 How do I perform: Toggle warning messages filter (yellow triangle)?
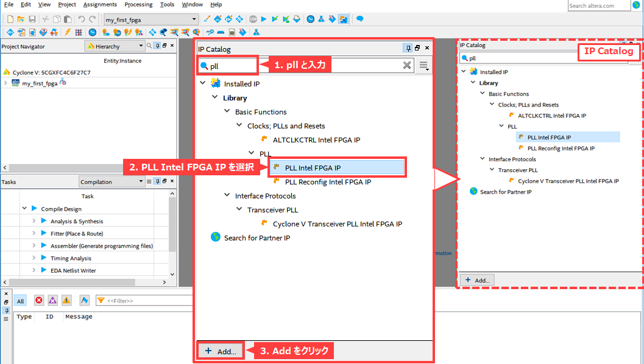(66, 301)
